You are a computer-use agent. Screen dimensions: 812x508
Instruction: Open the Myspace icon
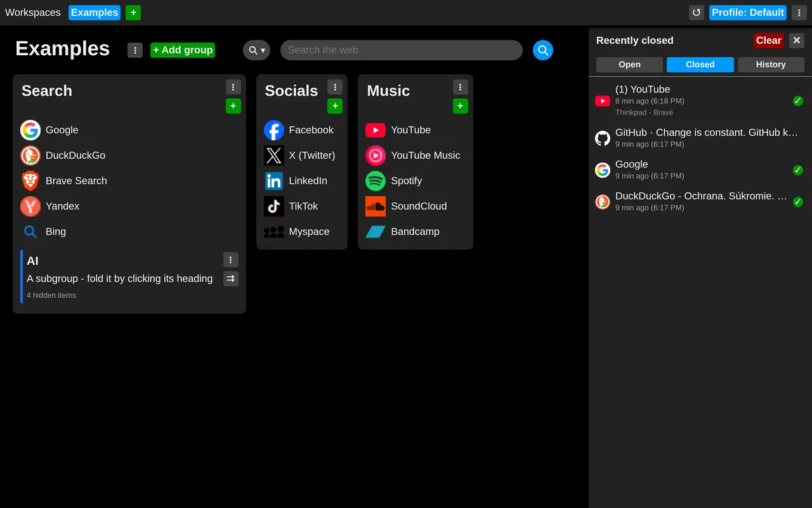click(x=274, y=232)
